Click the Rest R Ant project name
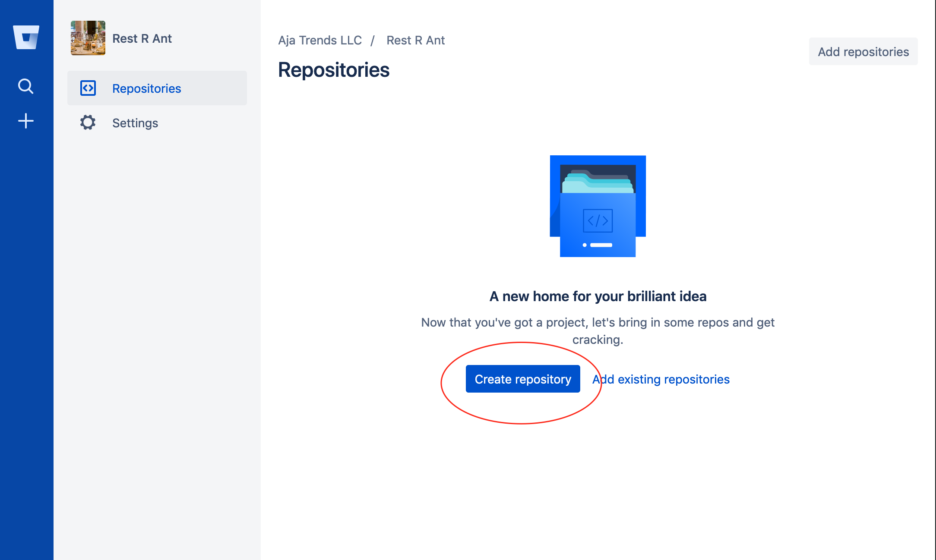 coord(142,38)
